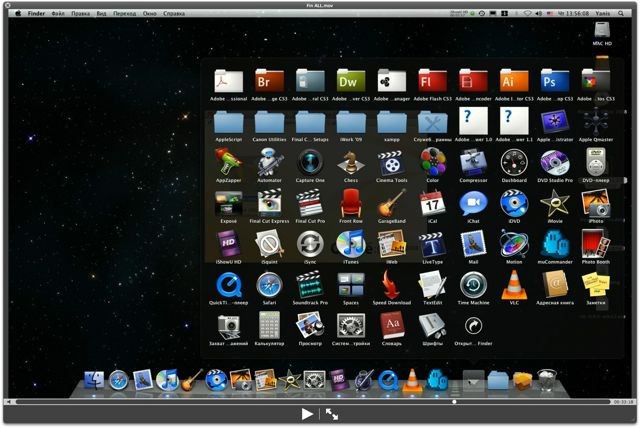Image resolution: width=640 pixels, height=428 pixels.
Task: Open System Preferences in the Dock
Action: (x=314, y=380)
